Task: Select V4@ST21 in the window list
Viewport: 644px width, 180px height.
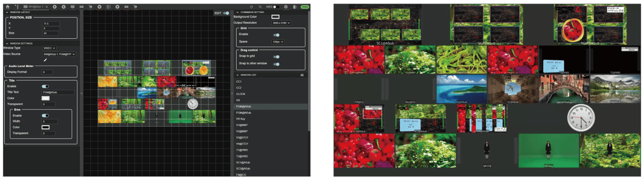Action: (270, 144)
